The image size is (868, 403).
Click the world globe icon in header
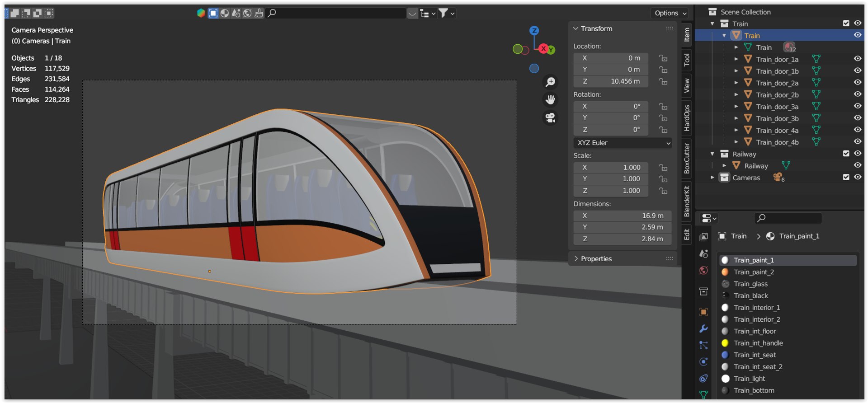tap(247, 13)
